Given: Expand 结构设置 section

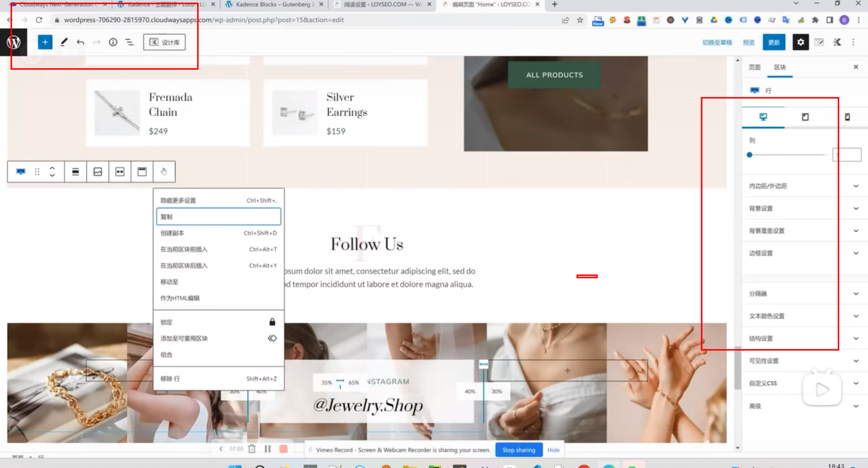Looking at the screenshot, I should coord(804,338).
